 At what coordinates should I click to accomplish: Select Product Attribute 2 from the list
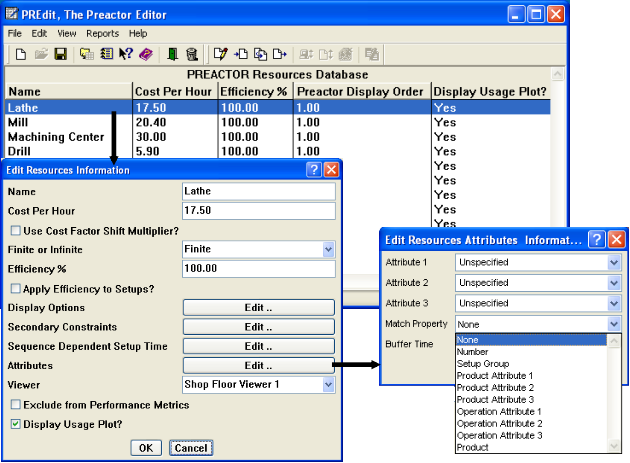(x=531, y=387)
